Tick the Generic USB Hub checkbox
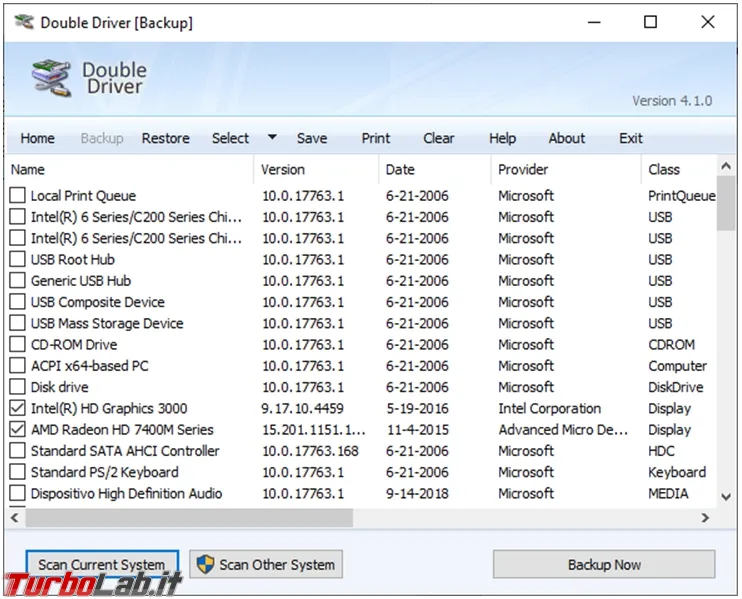The width and height of the screenshot is (742, 599). [x=18, y=280]
